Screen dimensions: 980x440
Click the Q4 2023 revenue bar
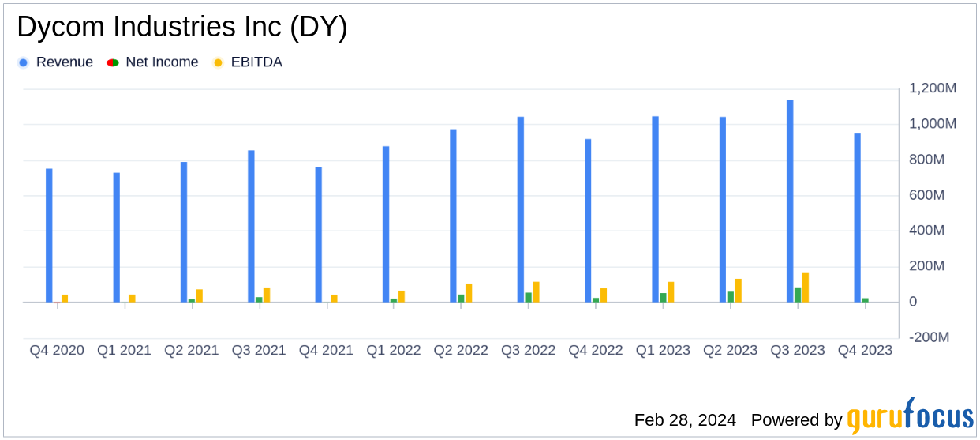[x=858, y=217]
